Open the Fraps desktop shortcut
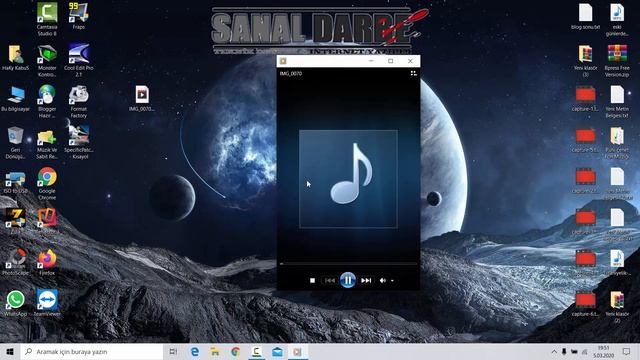The height and width of the screenshot is (360, 640). pyautogui.click(x=78, y=16)
